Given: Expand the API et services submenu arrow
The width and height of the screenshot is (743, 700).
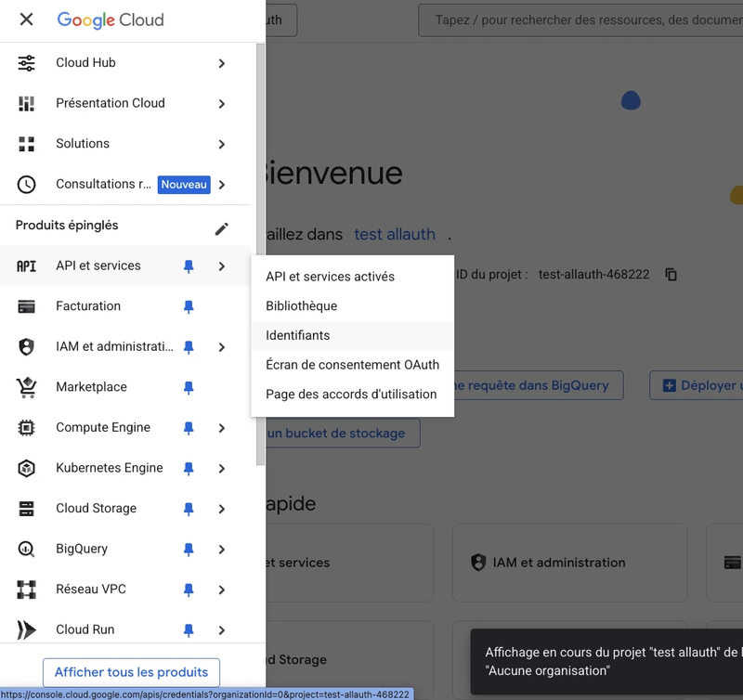Looking at the screenshot, I should point(222,266).
